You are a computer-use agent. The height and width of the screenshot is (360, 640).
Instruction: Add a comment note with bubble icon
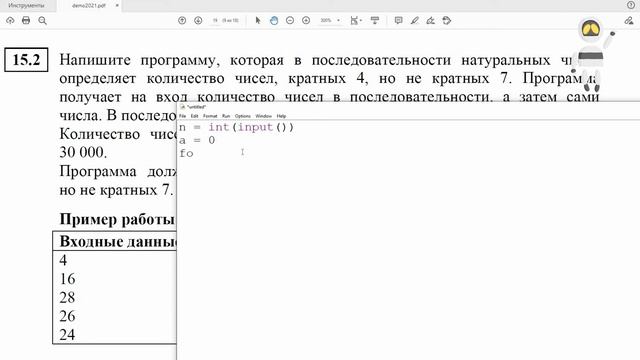click(x=398, y=20)
